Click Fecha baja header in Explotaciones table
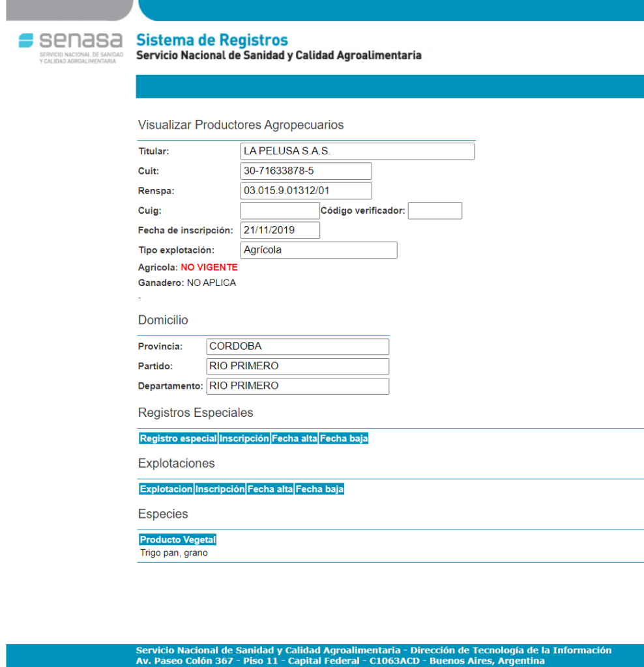This screenshot has width=644, height=667. click(x=319, y=489)
